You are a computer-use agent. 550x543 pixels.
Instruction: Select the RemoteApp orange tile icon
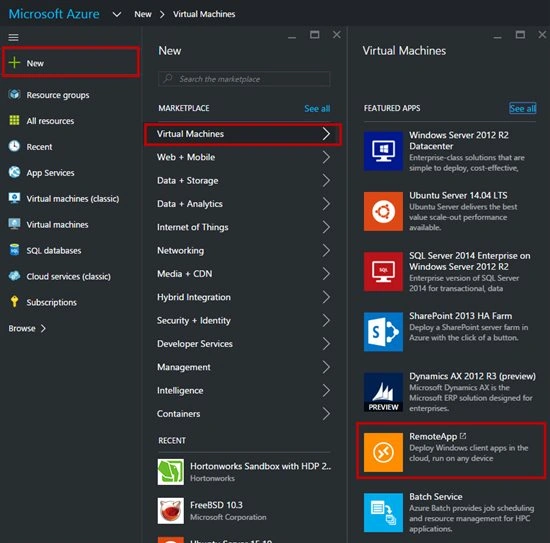coord(383,452)
